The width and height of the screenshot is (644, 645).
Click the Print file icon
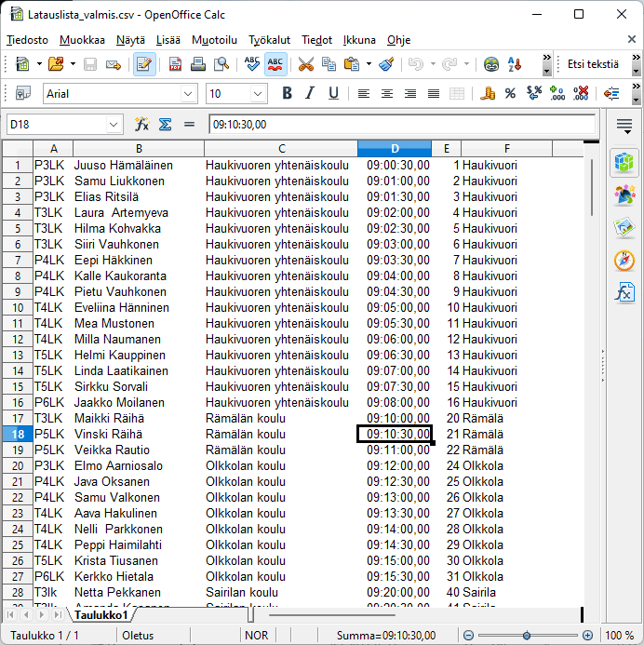click(198, 64)
